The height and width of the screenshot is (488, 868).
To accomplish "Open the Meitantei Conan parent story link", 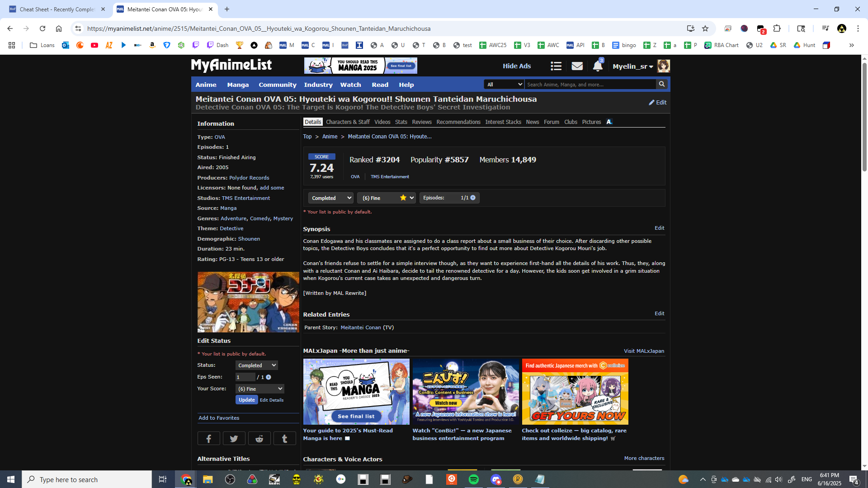I will click(361, 327).
